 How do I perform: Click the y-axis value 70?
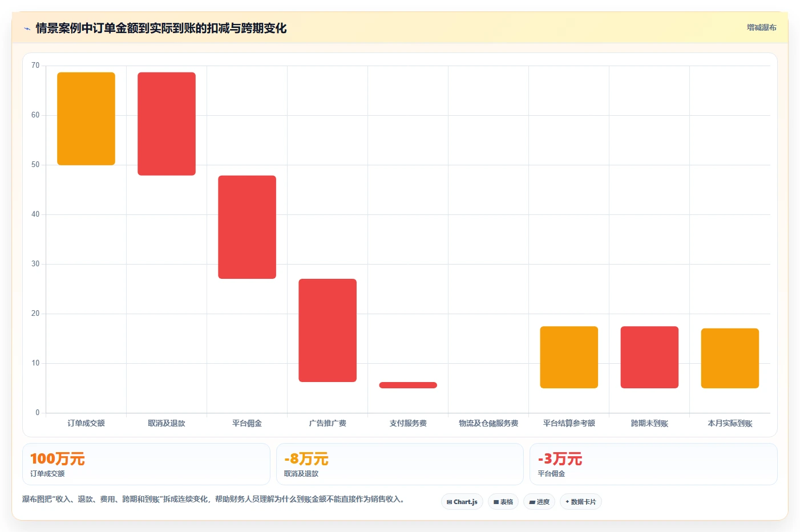point(35,66)
